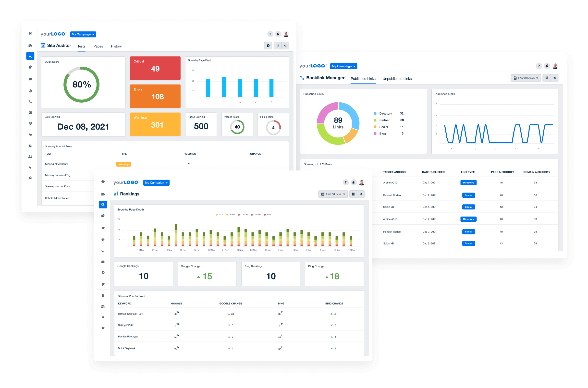Click the share icon in Site Auditor toolbar

[285, 46]
